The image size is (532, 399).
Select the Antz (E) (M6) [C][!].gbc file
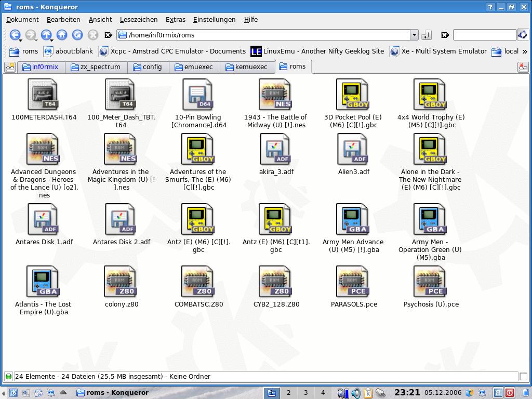click(x=197, y=219)
